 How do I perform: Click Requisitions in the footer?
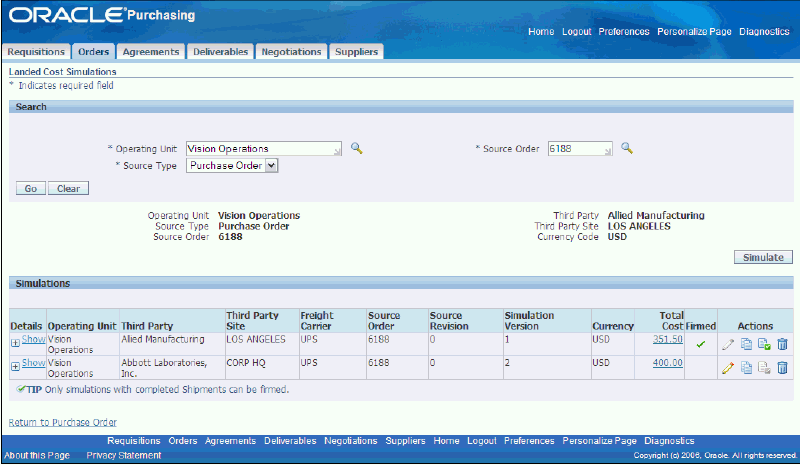[134, 440]
